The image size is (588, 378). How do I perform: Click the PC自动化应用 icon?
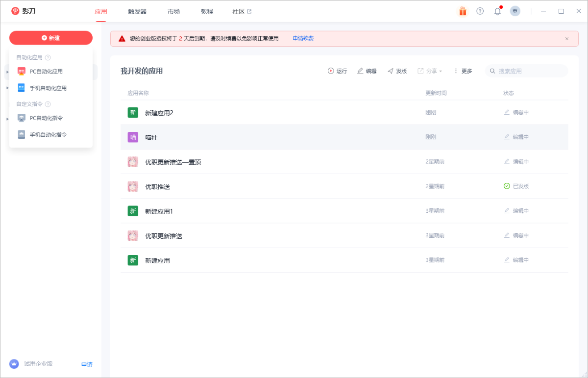[x=22, y=72]
